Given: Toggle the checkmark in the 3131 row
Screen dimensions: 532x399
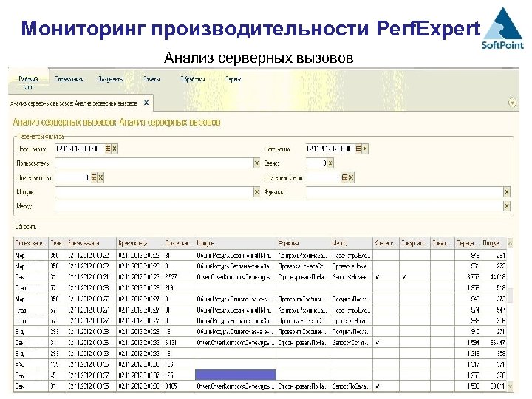Looking at the screenshot, I should tap(378, 343).
